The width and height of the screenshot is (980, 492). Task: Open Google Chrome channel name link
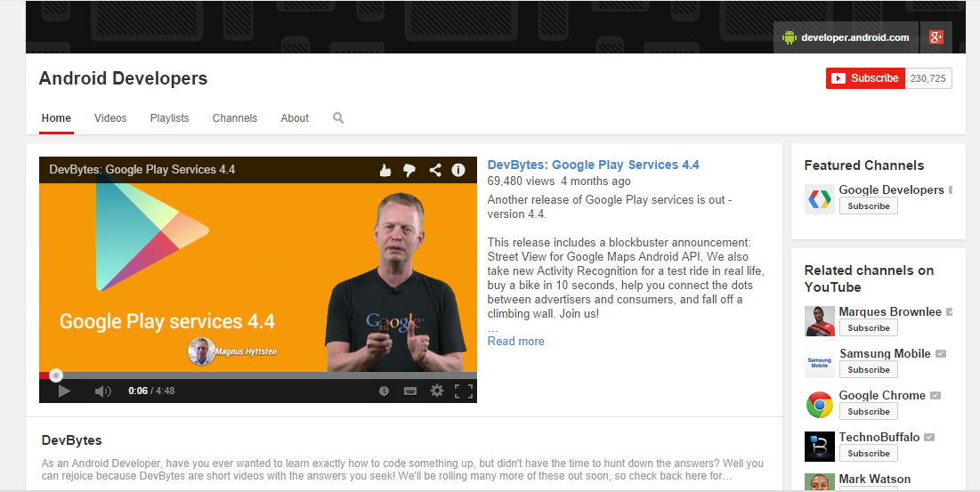(882, 395)
